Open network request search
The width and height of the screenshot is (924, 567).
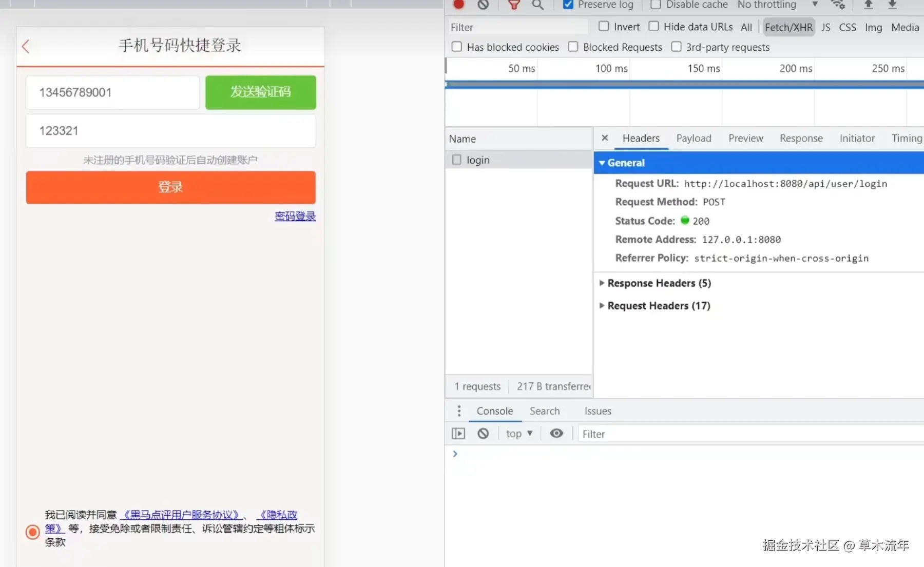pos(537,4)
